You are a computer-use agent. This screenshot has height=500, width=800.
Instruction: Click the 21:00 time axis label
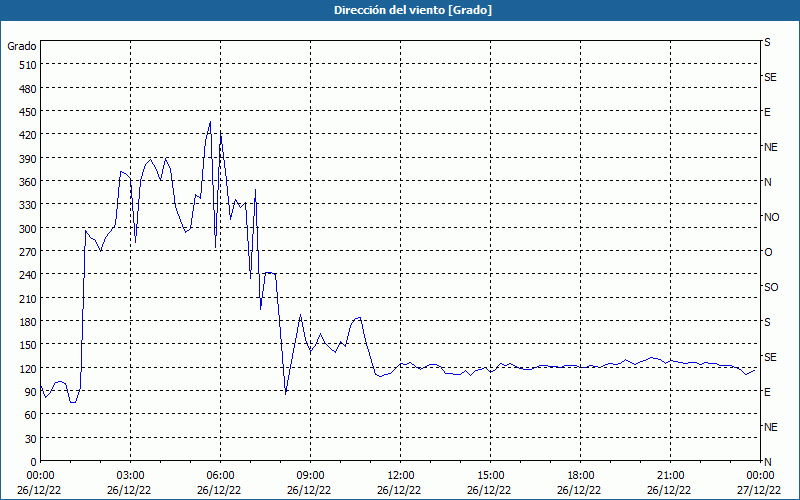pos(670,476)
